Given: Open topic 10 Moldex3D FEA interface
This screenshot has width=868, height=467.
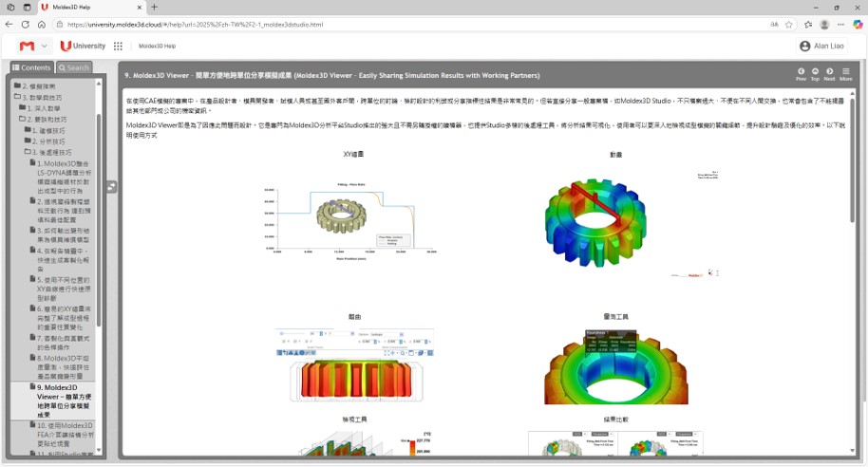Looking at the screenshot, I should point(64,435).
